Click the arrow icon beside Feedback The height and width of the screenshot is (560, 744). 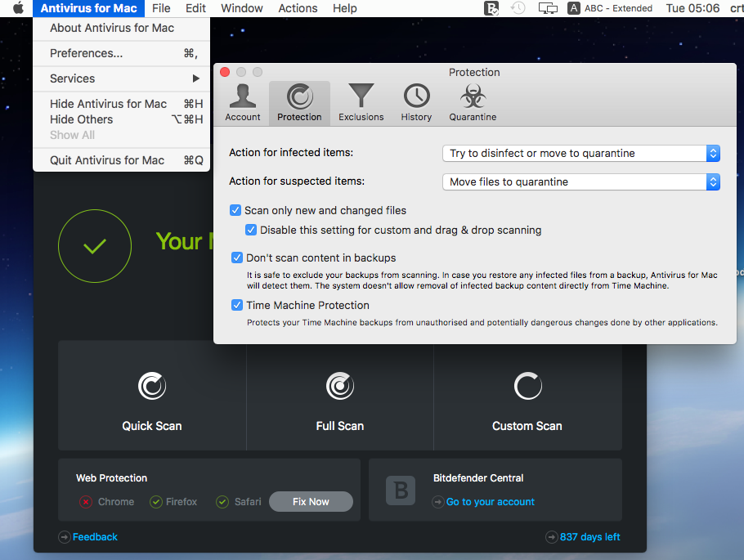(64, 537)
